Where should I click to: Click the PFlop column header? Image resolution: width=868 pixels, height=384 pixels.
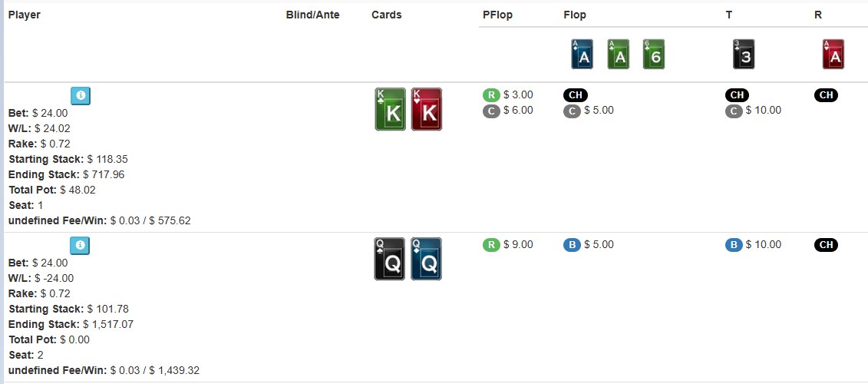497,15
